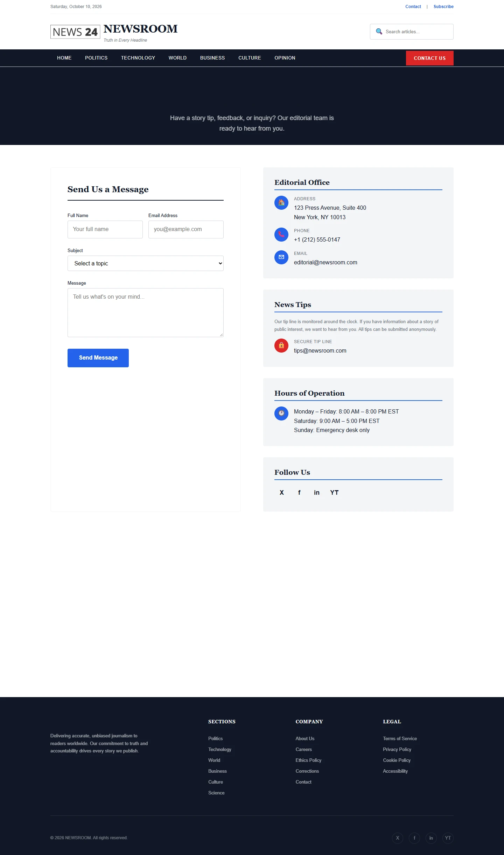The image size is (504, 855).
Task: Open the Technology navigation item
Action: click(138, 58)
